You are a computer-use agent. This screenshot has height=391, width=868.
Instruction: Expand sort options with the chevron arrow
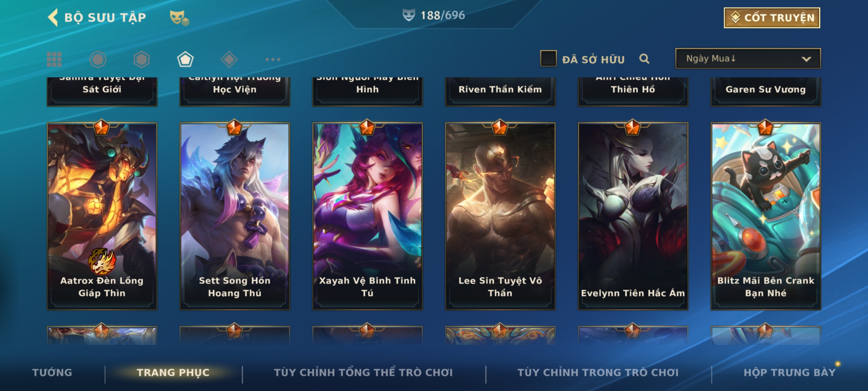[x=806, y=59]
